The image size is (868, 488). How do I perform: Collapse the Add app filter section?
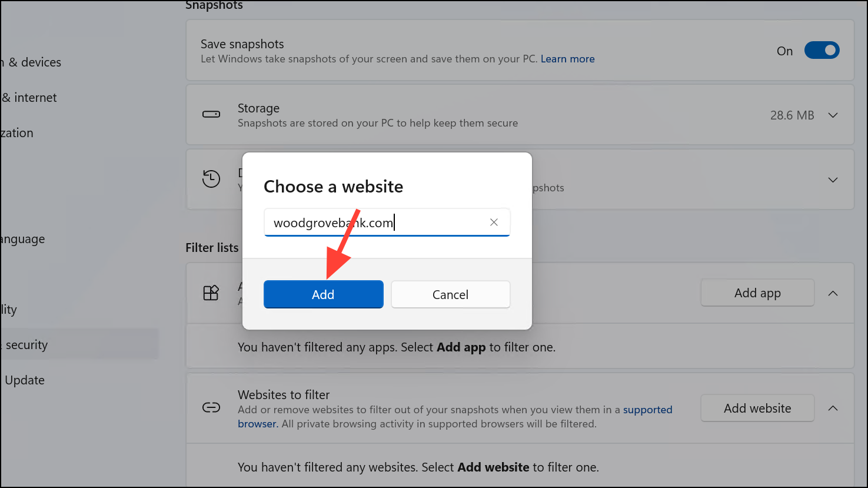pos(833,293)
